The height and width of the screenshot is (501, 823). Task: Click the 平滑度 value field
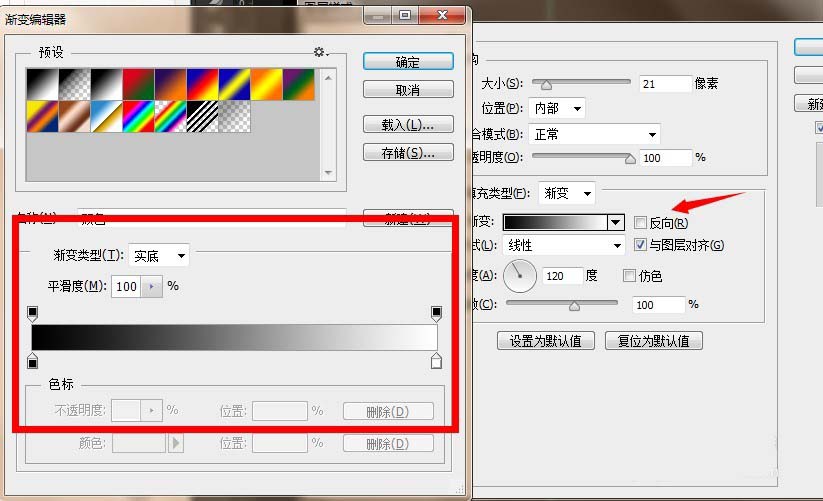pyautogui.click(x=126, y=286)
